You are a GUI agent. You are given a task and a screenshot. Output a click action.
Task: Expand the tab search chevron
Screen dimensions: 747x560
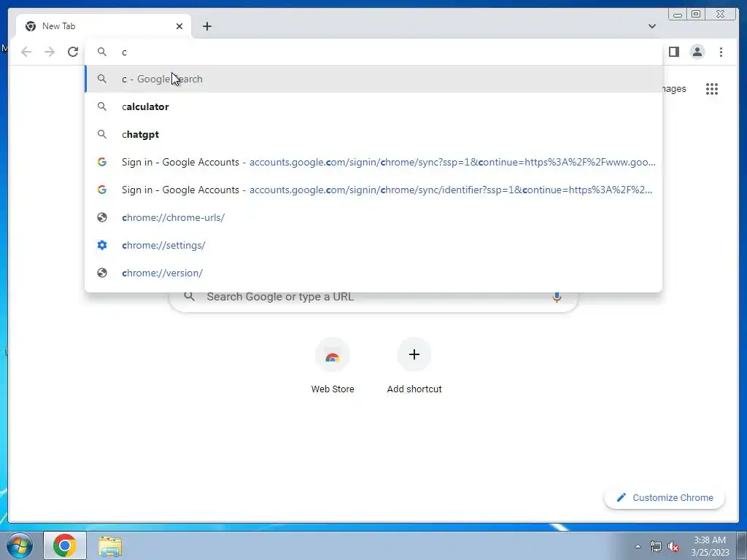(x=651, y=26)
